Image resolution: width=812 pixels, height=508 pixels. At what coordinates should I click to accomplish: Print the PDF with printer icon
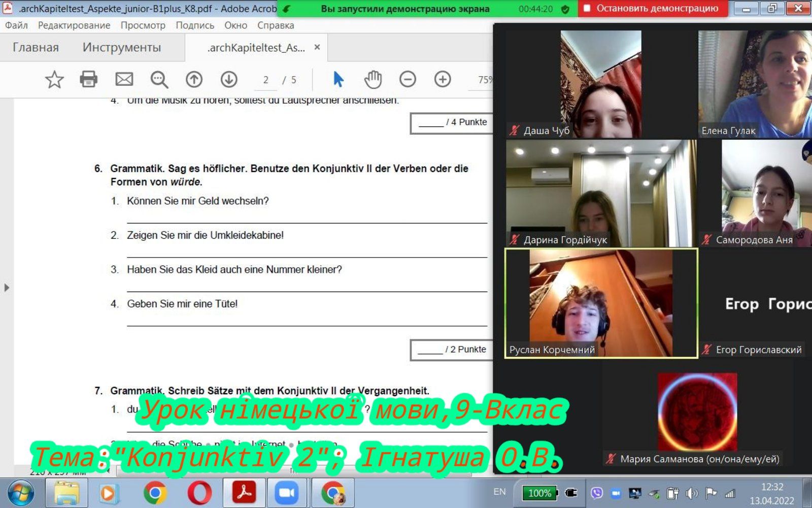(89, 79)
